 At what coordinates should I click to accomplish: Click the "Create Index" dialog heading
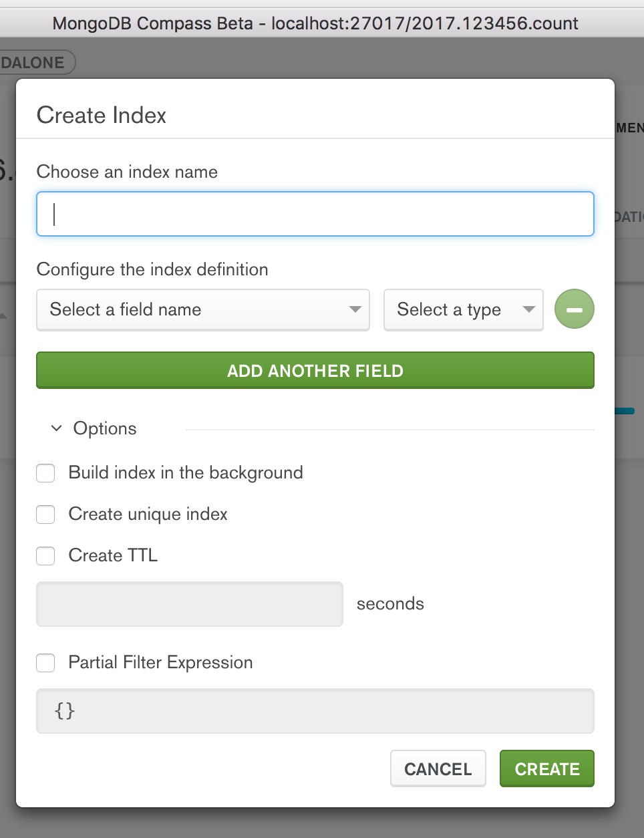point(102,116)
